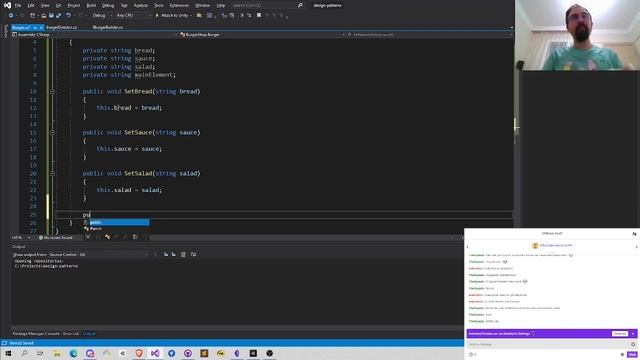Click the Item(s) Saved status bar text
The height and width of the screenshot is (360, 640).
coord(21,343)
